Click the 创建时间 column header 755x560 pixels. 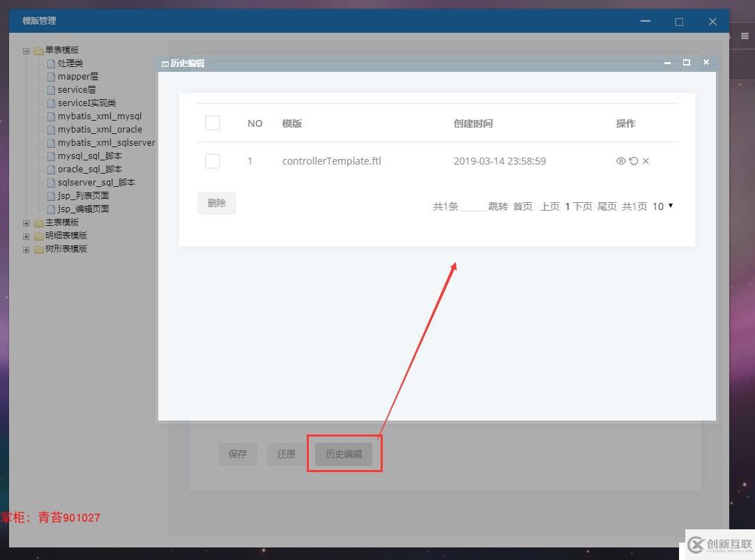(x=473, y=123)
